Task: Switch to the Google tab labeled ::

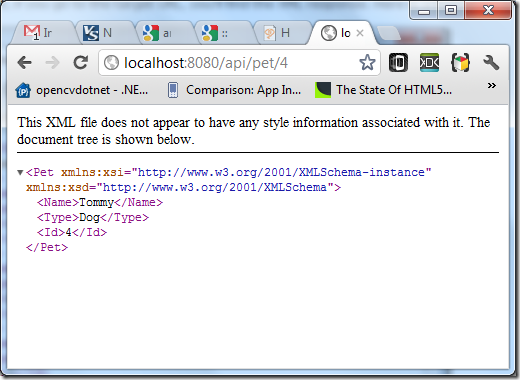Action: point(223,33)
